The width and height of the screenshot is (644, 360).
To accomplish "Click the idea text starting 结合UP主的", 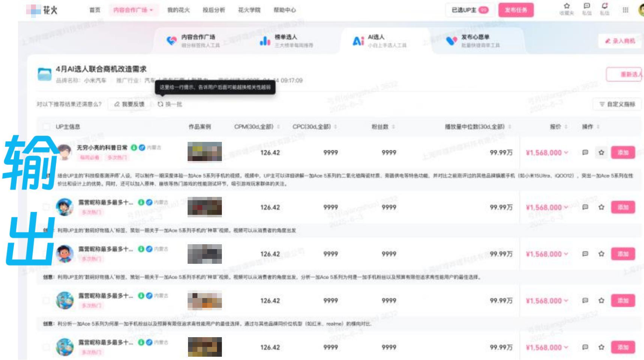I will point(345,180).
